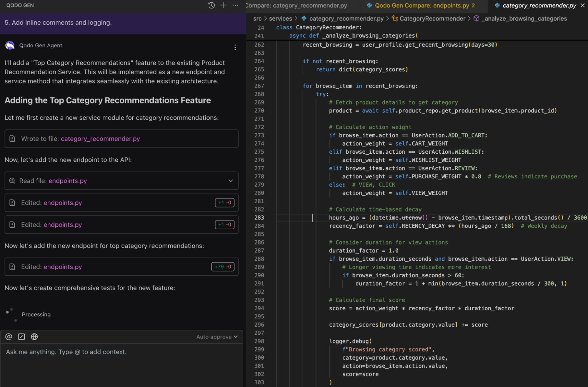Open the ellipsis menu in the Qodo Gen header
Viewport: 588px width, 387px height.
pyautogui.click(x=235, y=5)
